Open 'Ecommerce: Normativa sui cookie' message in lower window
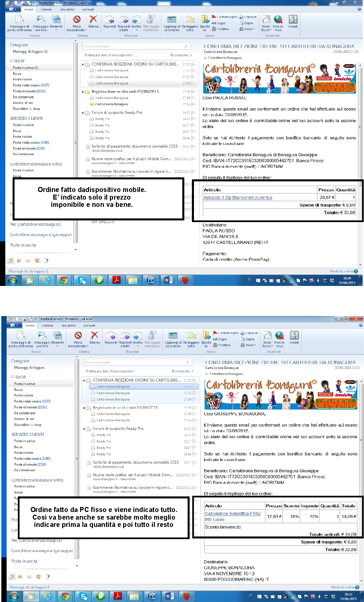Image resolution: width=364 pixels, height=602 pixels. 140,489
